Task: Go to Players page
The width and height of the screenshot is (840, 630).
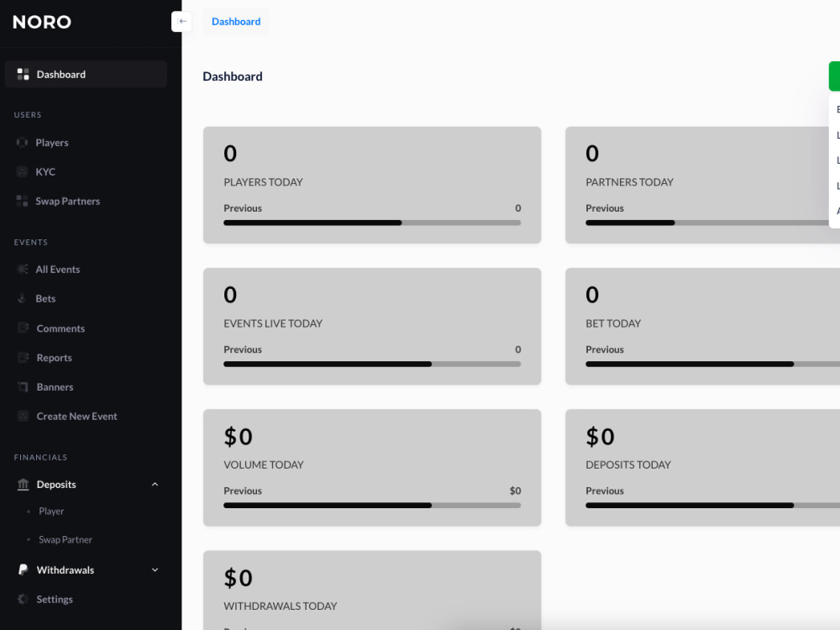Action: (x=52, y=143)
